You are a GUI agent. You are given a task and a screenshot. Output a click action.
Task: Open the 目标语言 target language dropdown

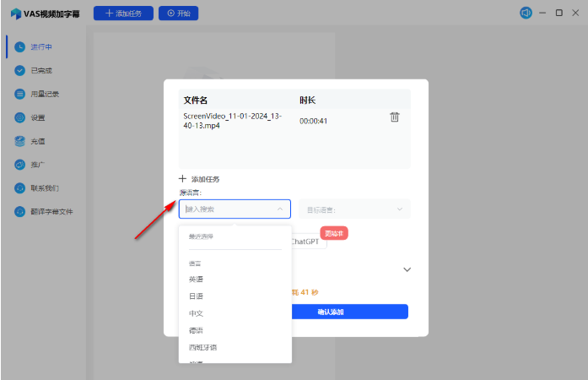pos(354,209)
